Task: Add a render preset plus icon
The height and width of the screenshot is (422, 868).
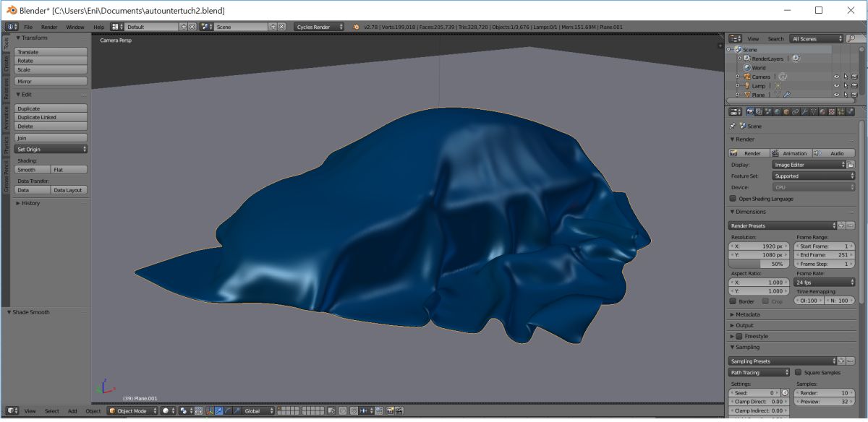Action: (x=841, y=225)
